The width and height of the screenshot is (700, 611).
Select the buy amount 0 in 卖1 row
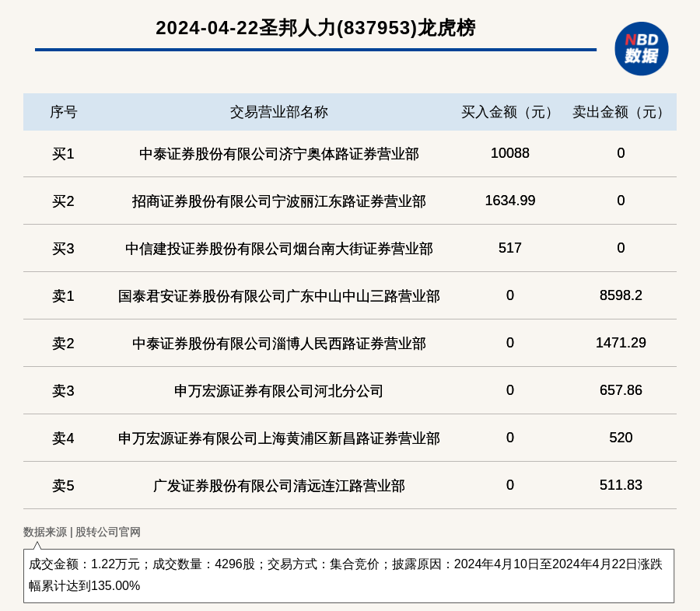[509, 295]
